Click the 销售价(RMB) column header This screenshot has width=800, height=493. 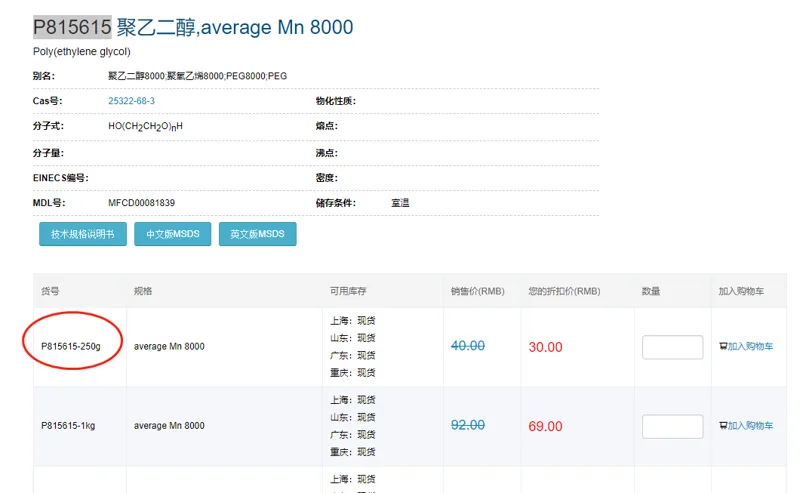(x=478, y=291)
